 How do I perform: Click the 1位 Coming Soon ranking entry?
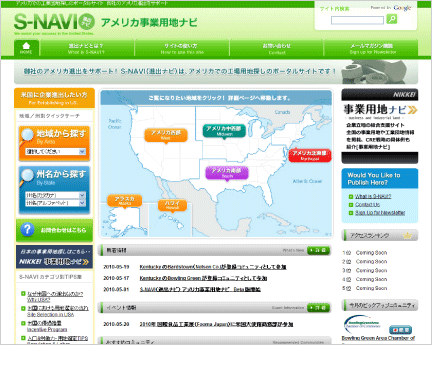click(365, 253)
